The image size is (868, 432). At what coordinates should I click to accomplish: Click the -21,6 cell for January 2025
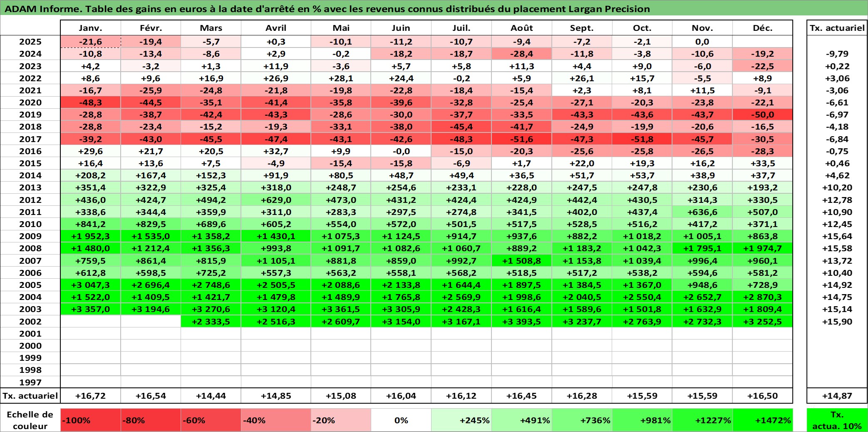pyautogui.click(x=90, y=42)
